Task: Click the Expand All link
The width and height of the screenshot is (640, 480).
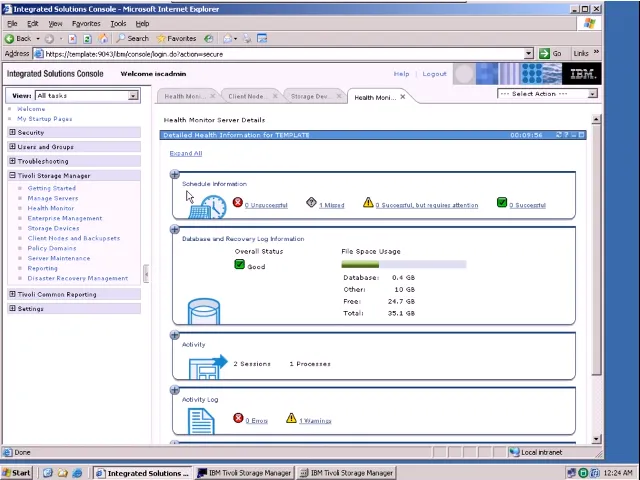Action: (x=186, y=153)
